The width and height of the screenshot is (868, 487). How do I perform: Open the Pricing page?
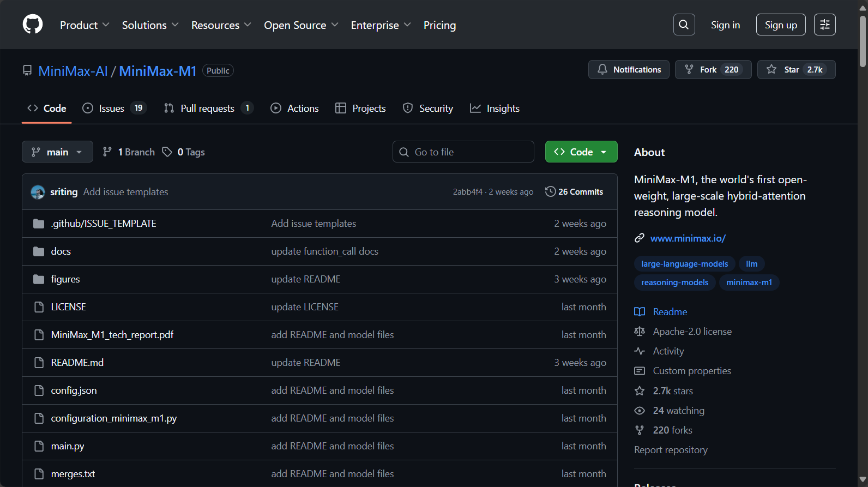439,25
